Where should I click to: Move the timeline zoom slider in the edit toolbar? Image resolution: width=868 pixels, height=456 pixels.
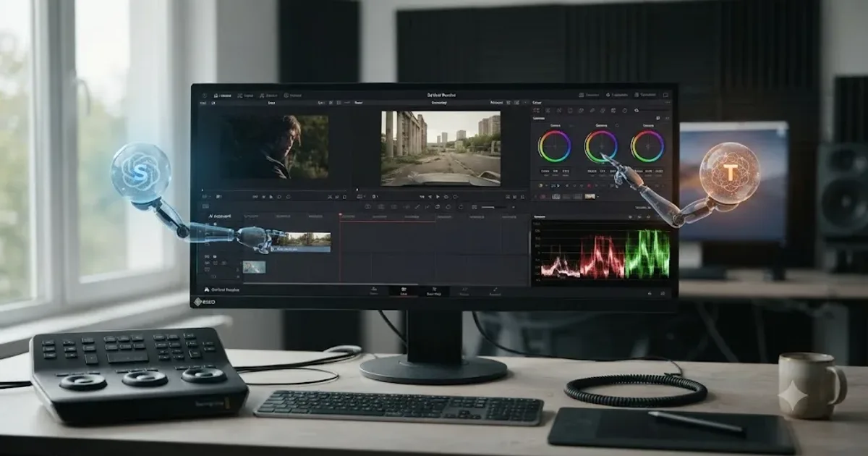click(493, 207)
